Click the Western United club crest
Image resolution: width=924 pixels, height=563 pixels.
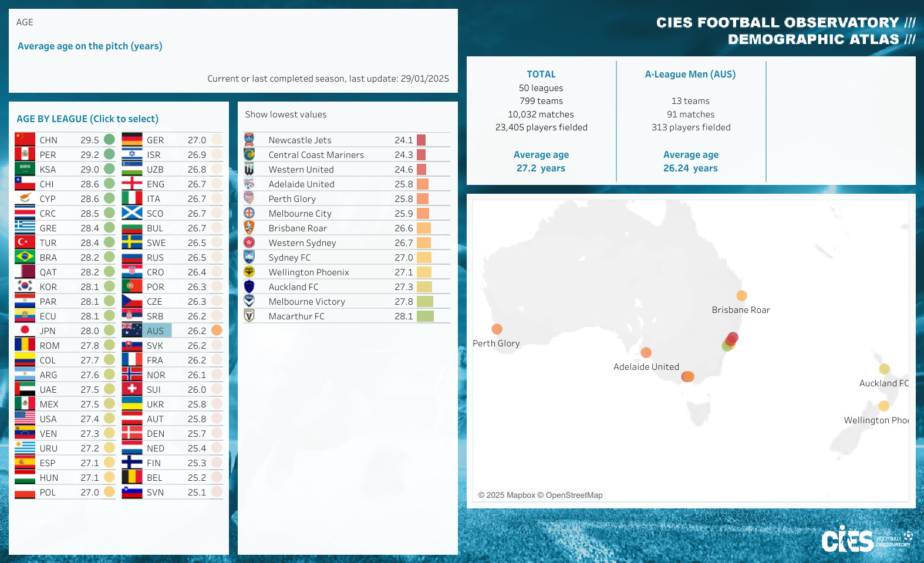(x=249, y=169)
